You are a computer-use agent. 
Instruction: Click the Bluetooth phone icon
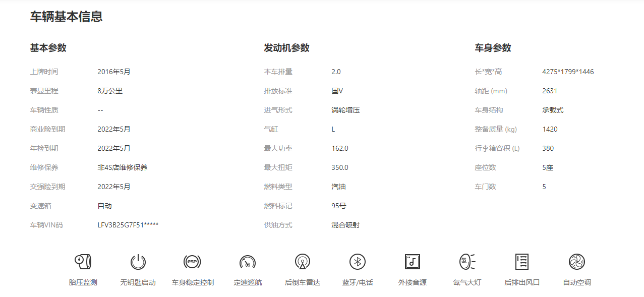pyautogui.click(x=358, y=262)
